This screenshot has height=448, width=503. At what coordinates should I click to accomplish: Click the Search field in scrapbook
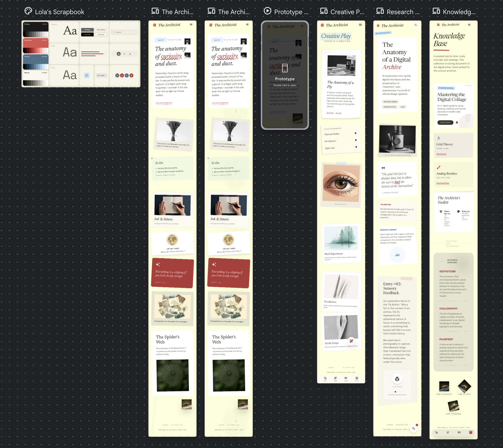[124, 32]
